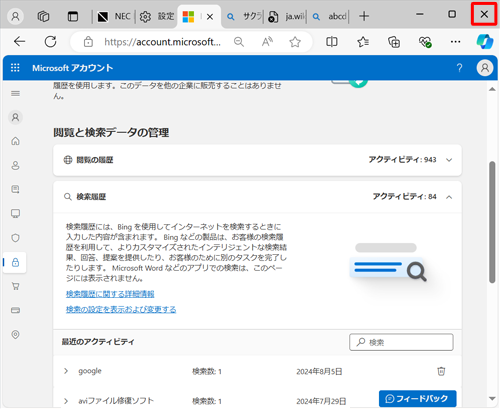Open the Copilot sidebar
Image resolution: width=500 pixels, height=409 pixels.
tap(485, 42)
